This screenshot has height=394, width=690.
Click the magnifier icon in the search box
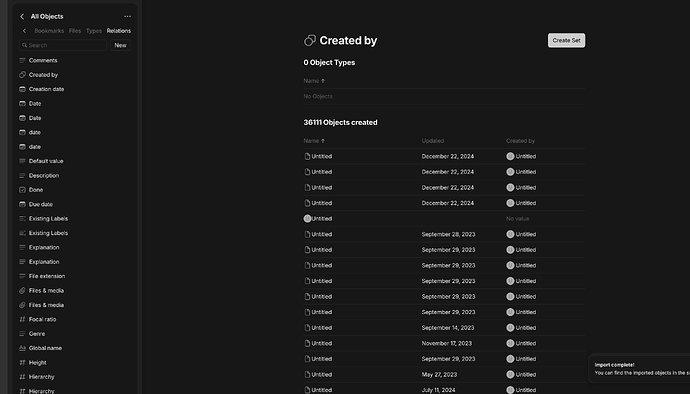(x=25, y=45)
